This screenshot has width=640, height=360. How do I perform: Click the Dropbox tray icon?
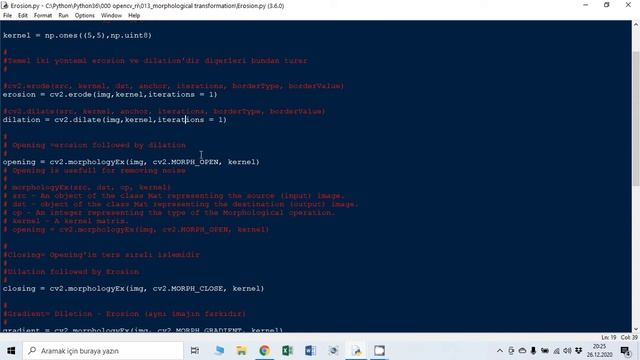coord(578,351)
